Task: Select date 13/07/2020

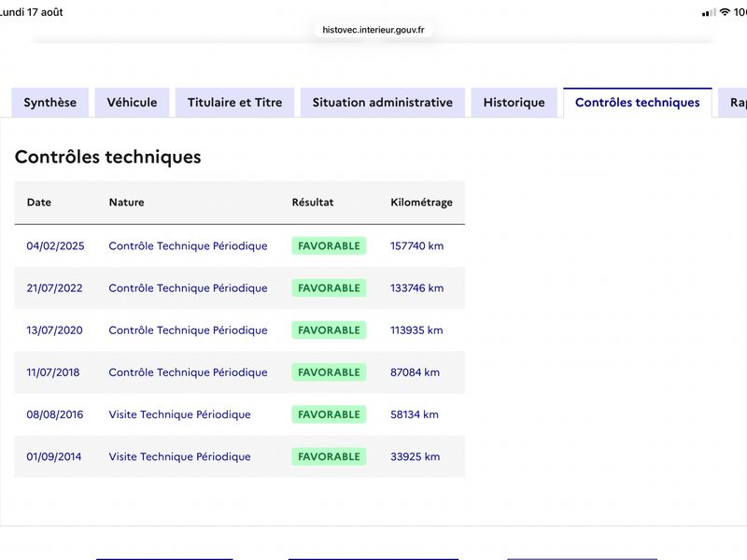Action: [x=54, y=330]
